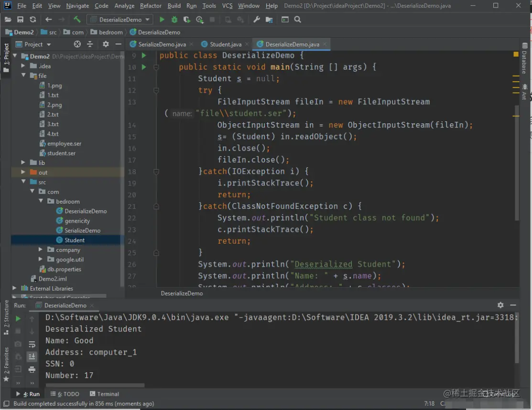Collapse the src folder
532x410 pixels.
point(23,182)
